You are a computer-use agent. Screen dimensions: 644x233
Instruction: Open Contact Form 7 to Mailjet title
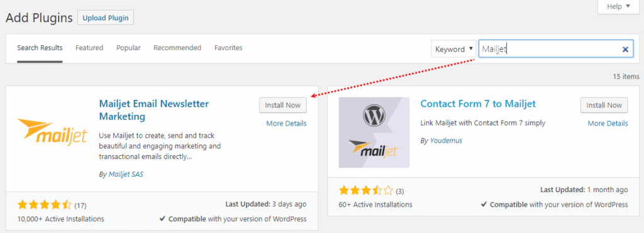tap(478, 104)
